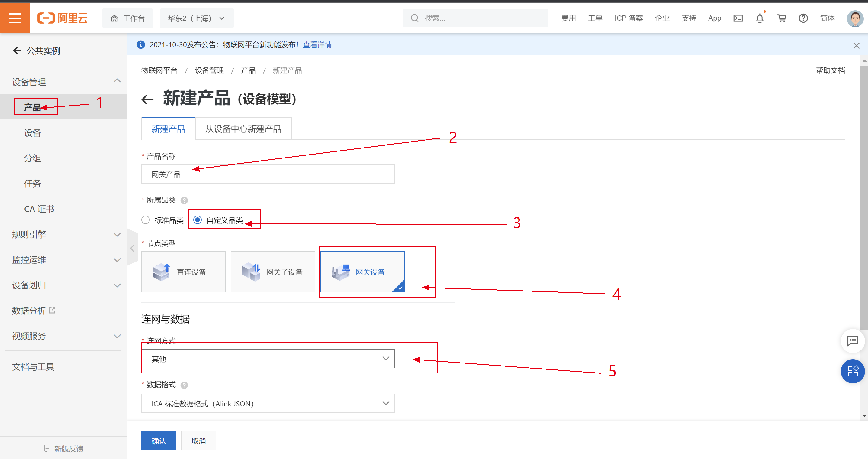The width and height of the screenshot is (868, 459).
Task: Open the shopping cart icon
Action: [x=781, y=18]
